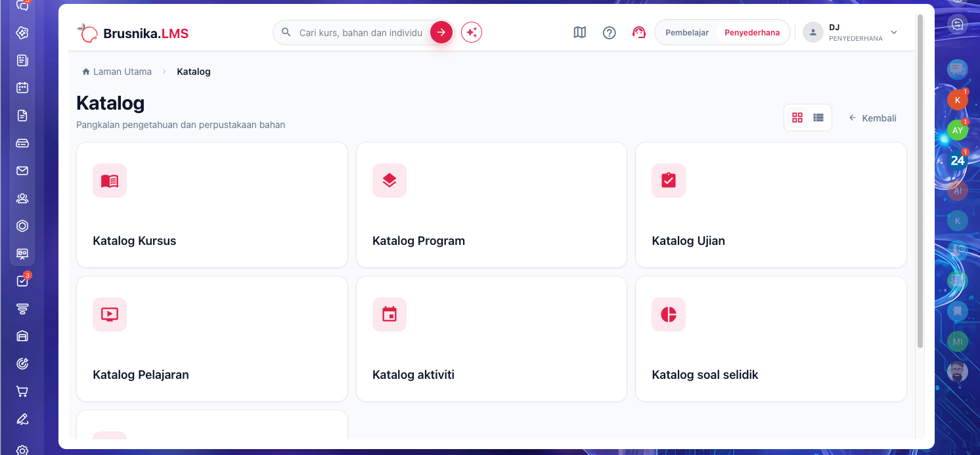Viewport: 980px width, 455px height.
Task: Go to Laman Utama breadcrumb
Action: point(117,72)
